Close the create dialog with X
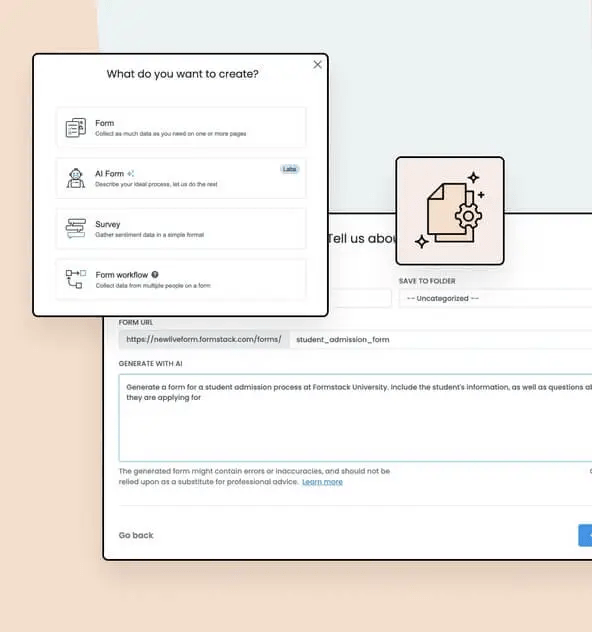This screenshot has width=592, height=632. tap(318, 64)
